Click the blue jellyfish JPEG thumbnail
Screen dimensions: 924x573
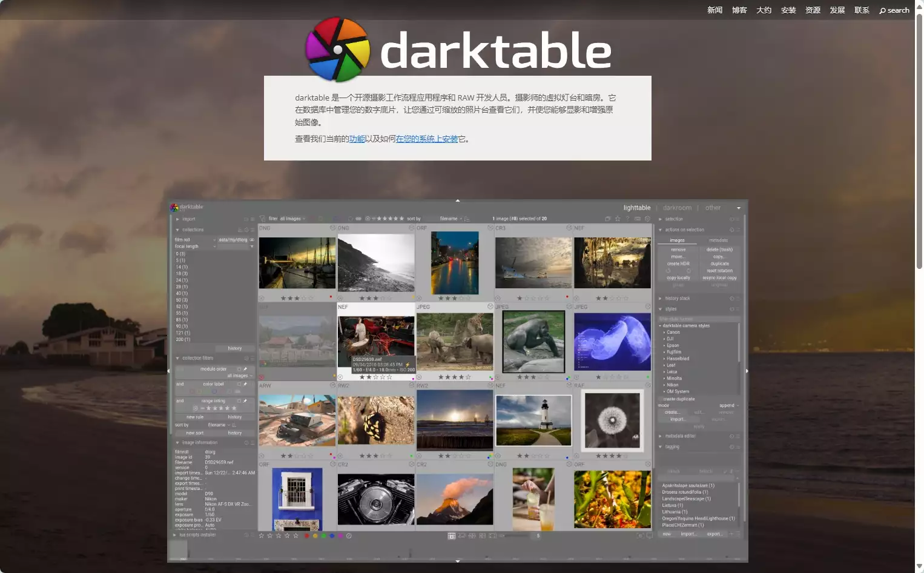coord(612,342)
